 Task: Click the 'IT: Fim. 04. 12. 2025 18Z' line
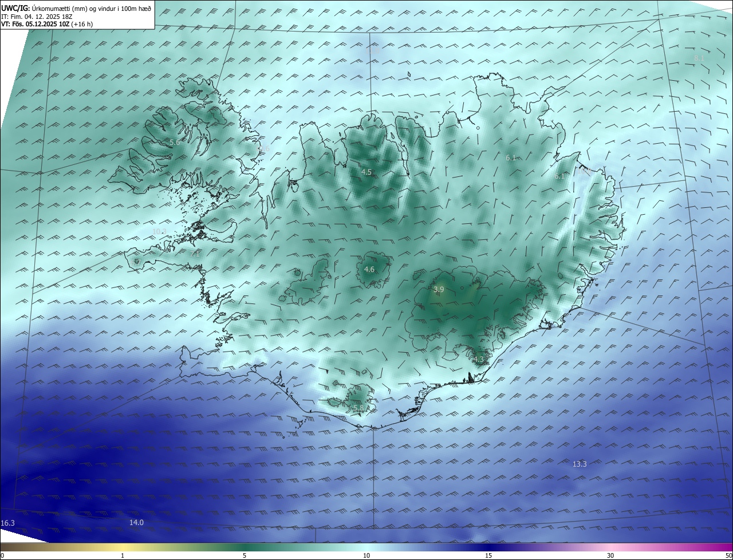coord(37,17)
